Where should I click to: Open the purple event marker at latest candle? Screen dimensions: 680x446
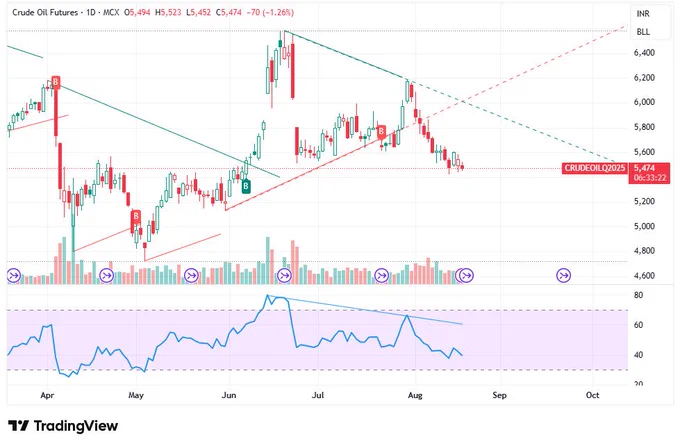[x=467, y=275]
